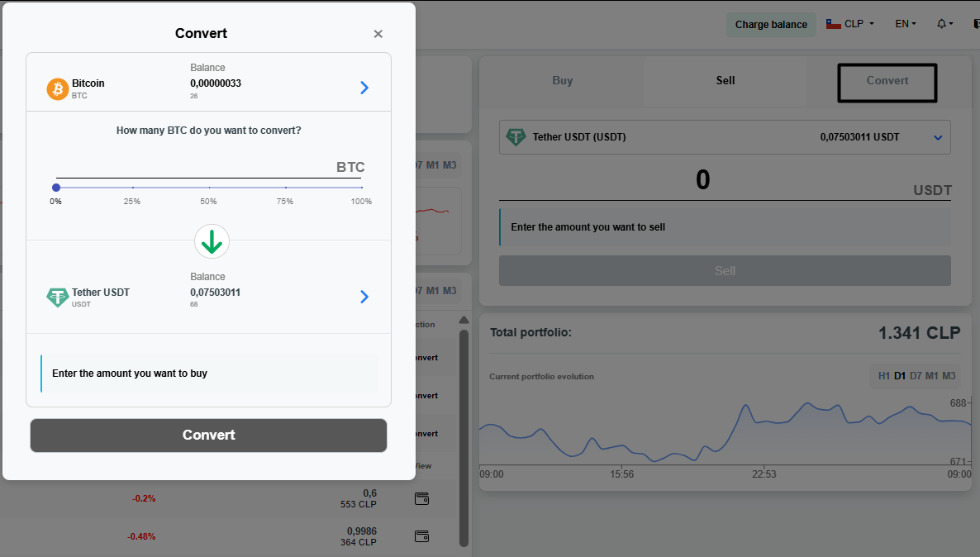Screen dimensions: 980x557
Task: Set slider to 50% mark
Action: pyautogui.click(x=209, y=188)
